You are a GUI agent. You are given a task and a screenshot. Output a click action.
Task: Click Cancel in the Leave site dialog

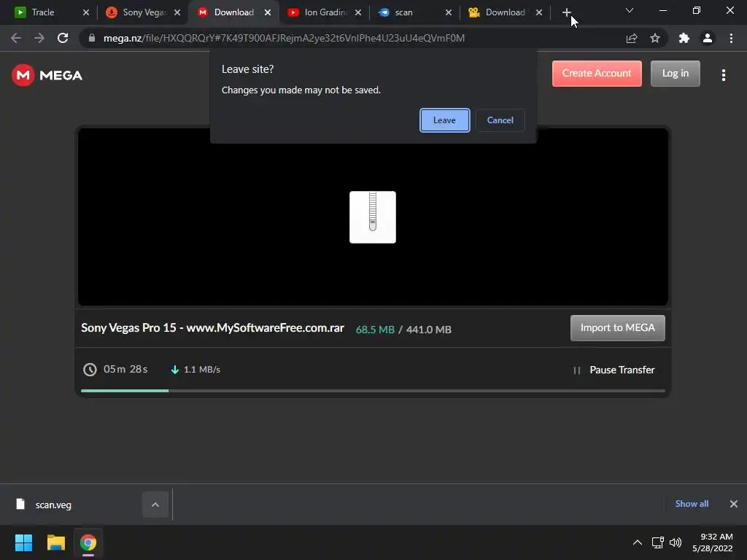tap(500, 120)
